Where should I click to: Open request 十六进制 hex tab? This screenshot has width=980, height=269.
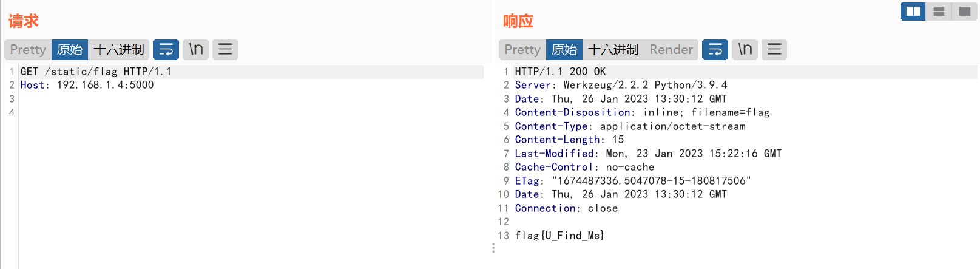pyautogui.click(x=119, y=49)
